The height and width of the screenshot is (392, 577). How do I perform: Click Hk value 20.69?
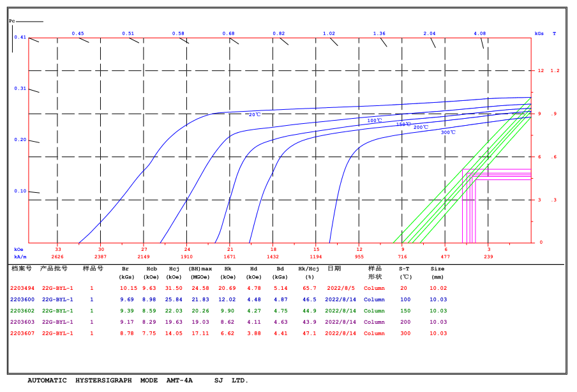pyautogui.click(x=227, y=288)
